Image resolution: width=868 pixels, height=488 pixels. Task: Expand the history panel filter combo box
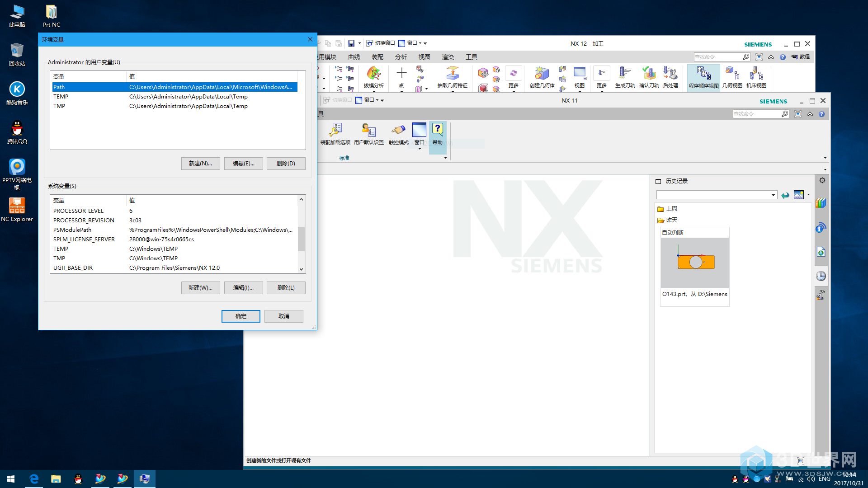tap(773, 195)
